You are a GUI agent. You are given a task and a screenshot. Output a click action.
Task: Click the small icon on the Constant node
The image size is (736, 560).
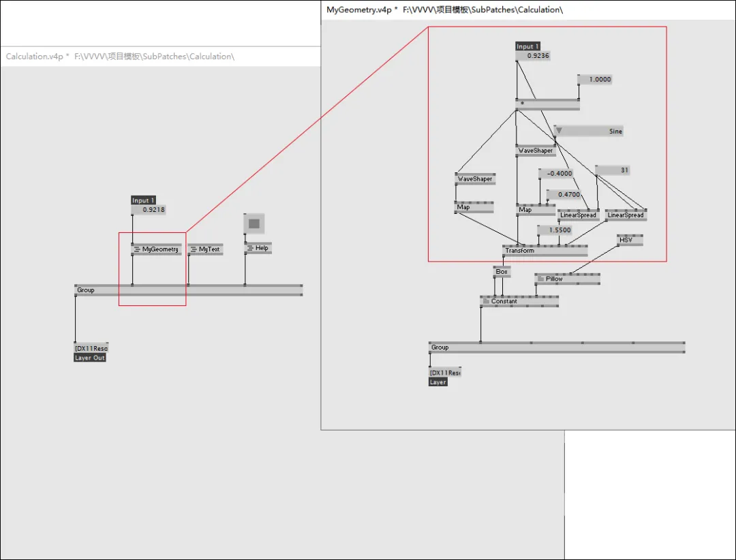point(487,301)
